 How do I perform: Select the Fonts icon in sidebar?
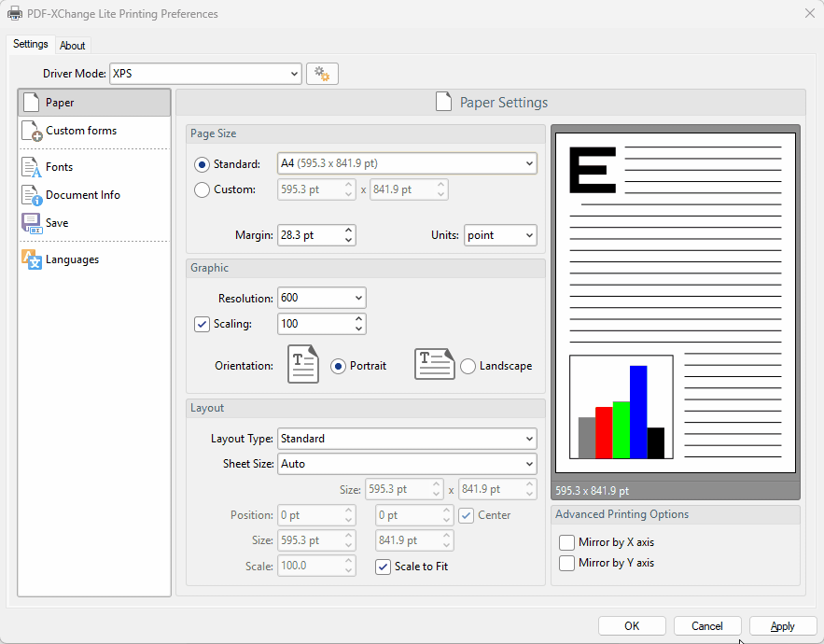pos(32,167)
